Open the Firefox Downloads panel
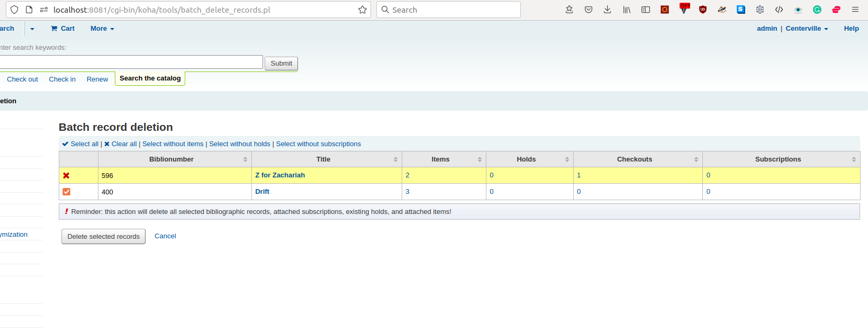This screenshot has width=868, height=331. pyautogui.click(x=607, y=10)
